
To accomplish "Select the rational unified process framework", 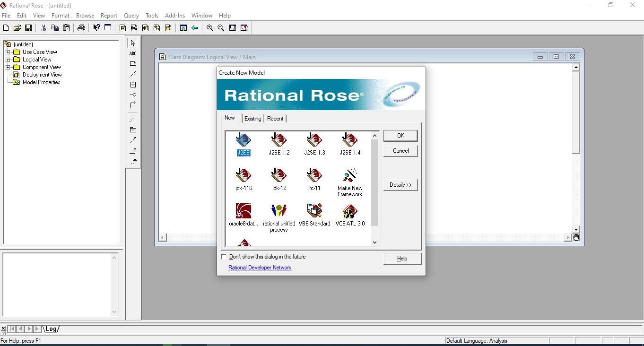I will 279,218.
